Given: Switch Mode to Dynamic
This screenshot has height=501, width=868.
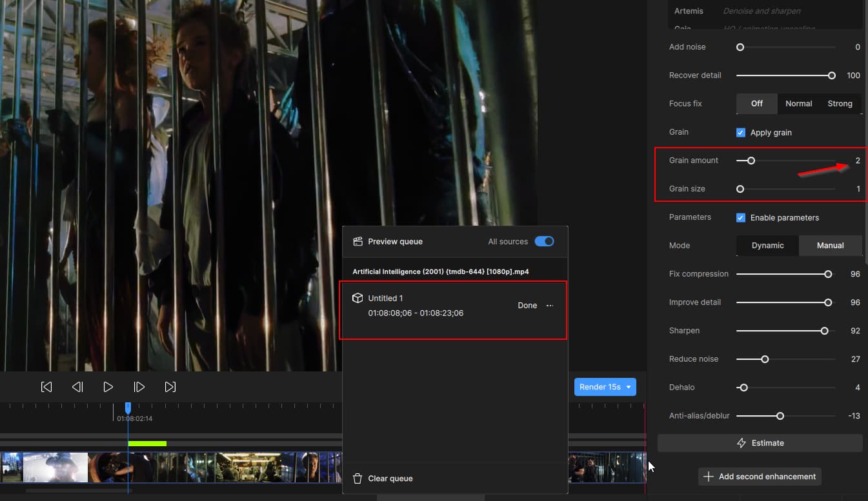Looking at the screenshot, I should [x=767, y=245].
